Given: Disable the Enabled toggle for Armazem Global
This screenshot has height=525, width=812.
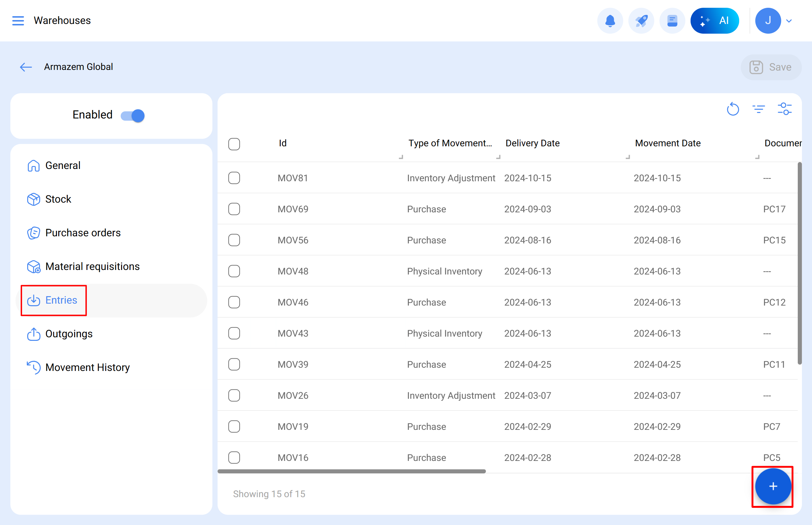Looking at the screenshot, I should pyautogui.click(x=132, y=115).
